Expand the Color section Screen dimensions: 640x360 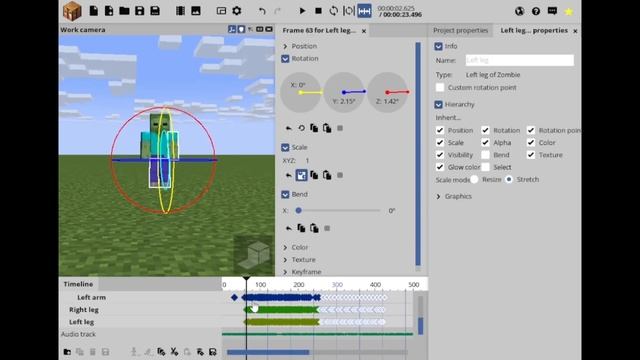click(x=285, y=247)
